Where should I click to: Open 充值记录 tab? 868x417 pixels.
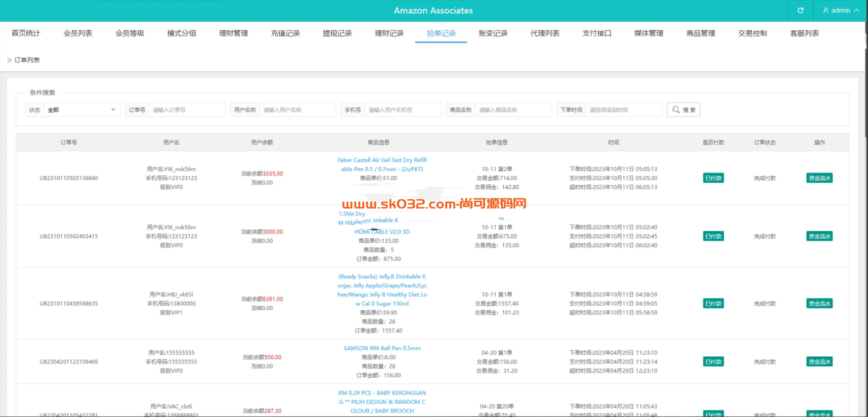285,33
